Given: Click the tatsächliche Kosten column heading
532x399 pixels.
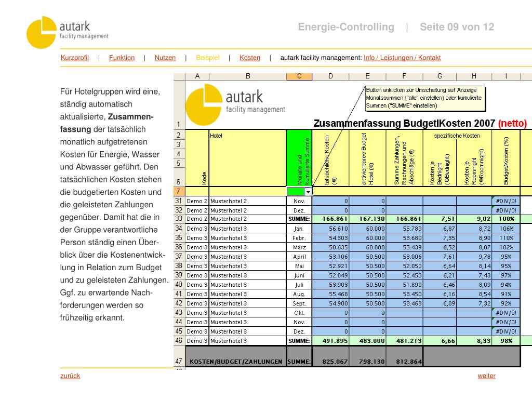Looking at the screenshot, I should (330, 158).
